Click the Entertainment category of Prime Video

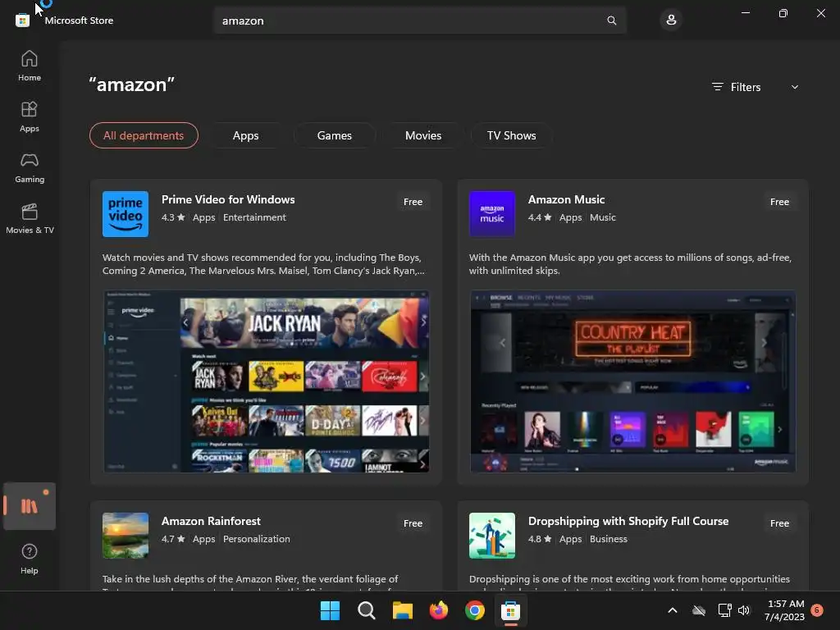[x=254, y=217]
